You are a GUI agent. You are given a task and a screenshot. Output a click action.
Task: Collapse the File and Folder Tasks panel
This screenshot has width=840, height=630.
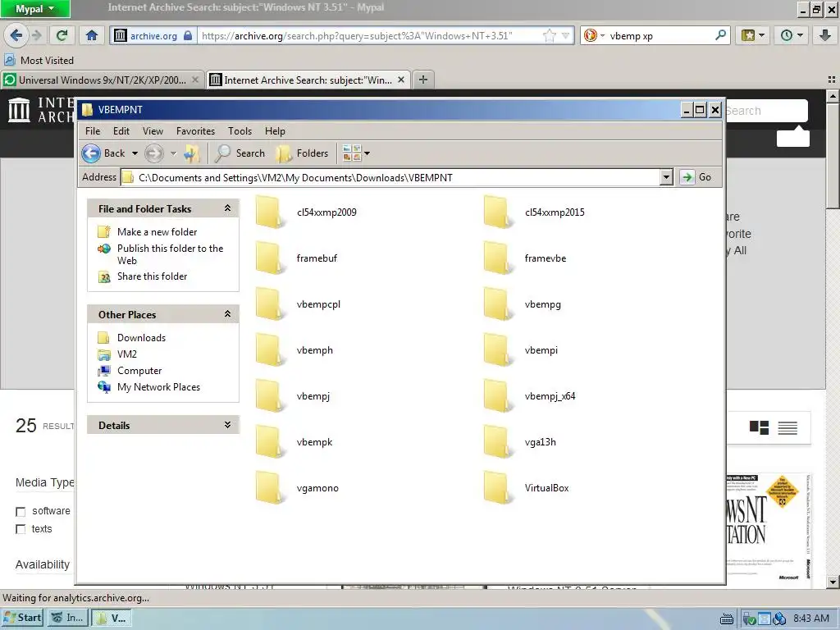click(x=228, y=208)
